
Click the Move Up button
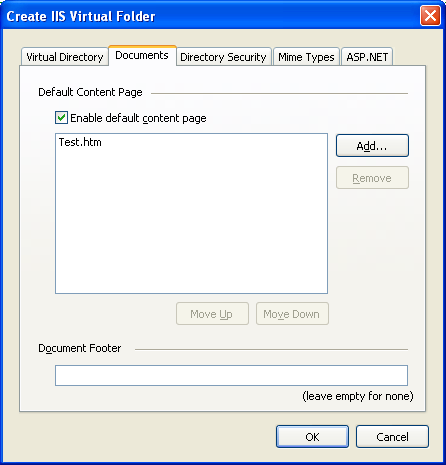click(x=212, y=314)
